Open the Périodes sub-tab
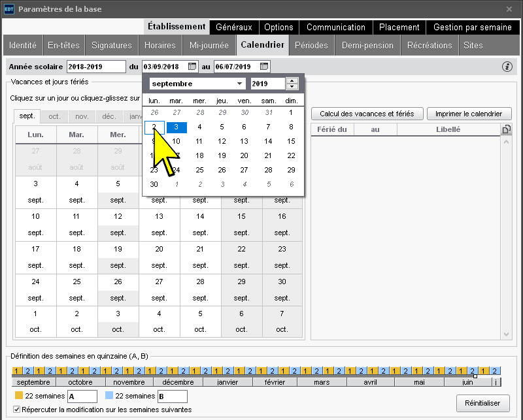Screen dimensions: 523x420 pyautogui.click(x=312, y=45)
